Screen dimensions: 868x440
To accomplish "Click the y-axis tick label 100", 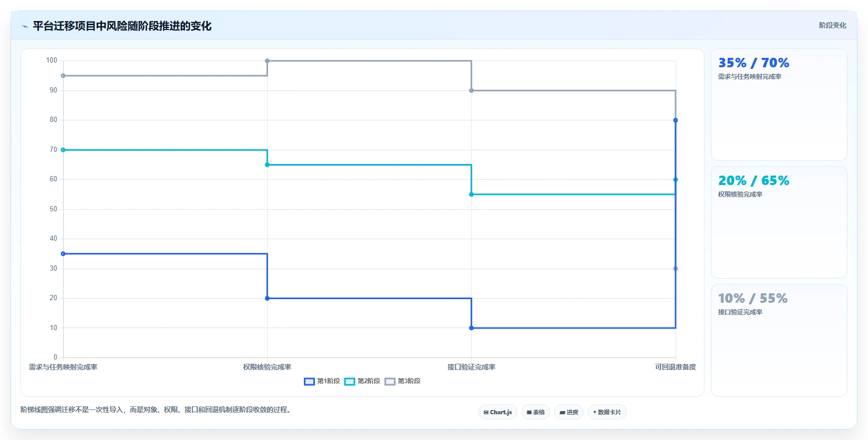I will coord(52,60).
